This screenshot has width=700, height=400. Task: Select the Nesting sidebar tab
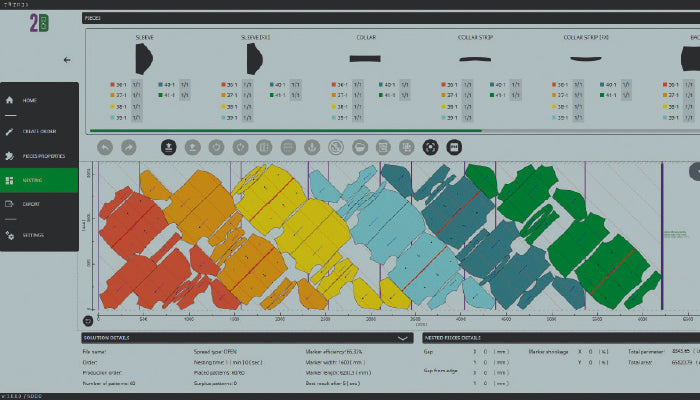(x=33, y=181)
